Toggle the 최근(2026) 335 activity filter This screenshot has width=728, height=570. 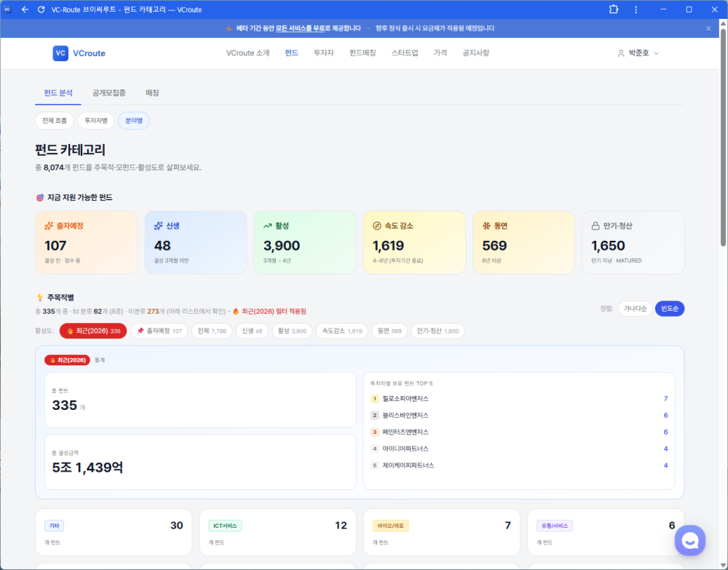93,331
